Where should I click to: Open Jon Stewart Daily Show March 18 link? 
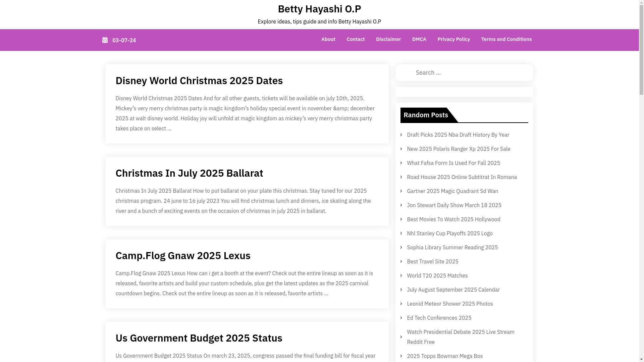point(454,205)
